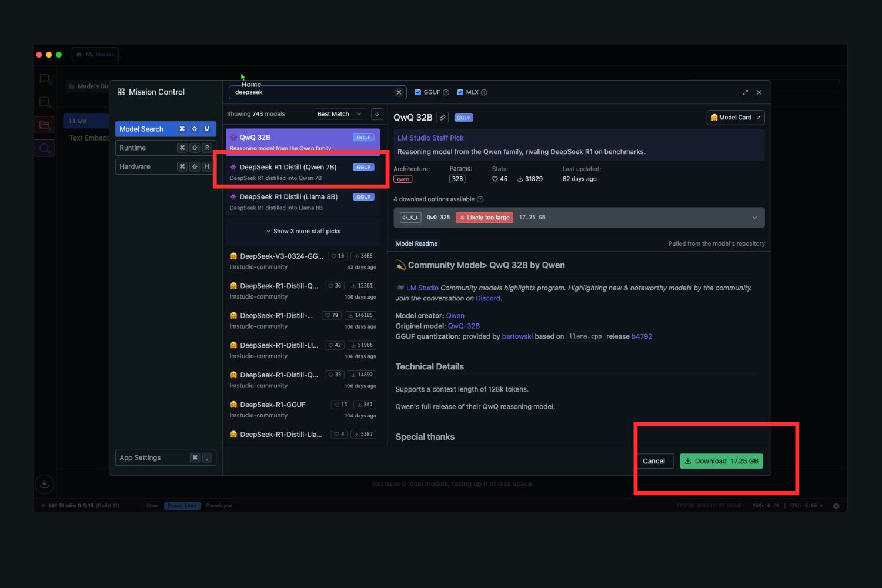Select Hardware in Mission Control menu
The image size is (882, 588).
(166, 166)
